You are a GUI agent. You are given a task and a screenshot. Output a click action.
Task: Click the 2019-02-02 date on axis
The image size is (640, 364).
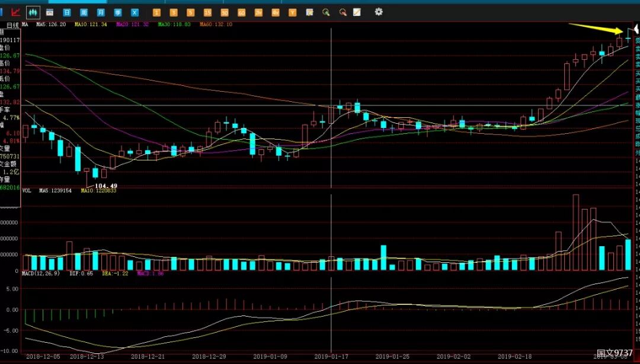[x=453, y=356]
